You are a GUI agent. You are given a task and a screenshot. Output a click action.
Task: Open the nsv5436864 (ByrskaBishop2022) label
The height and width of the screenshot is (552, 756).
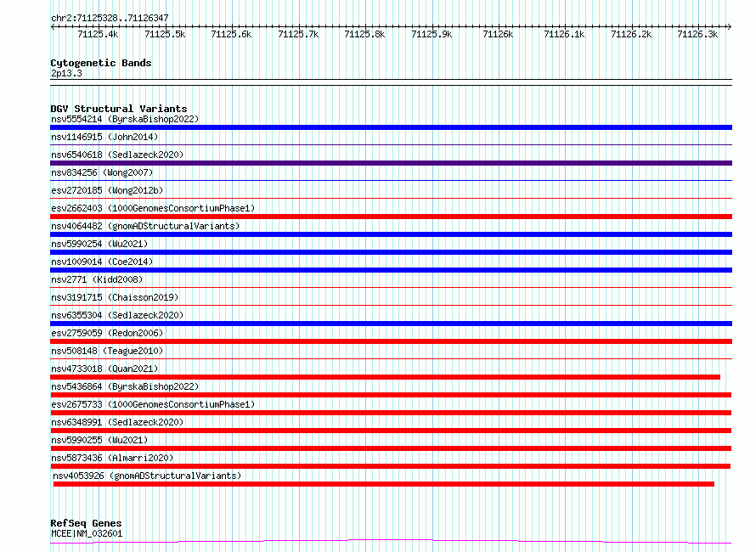(125, 386)
